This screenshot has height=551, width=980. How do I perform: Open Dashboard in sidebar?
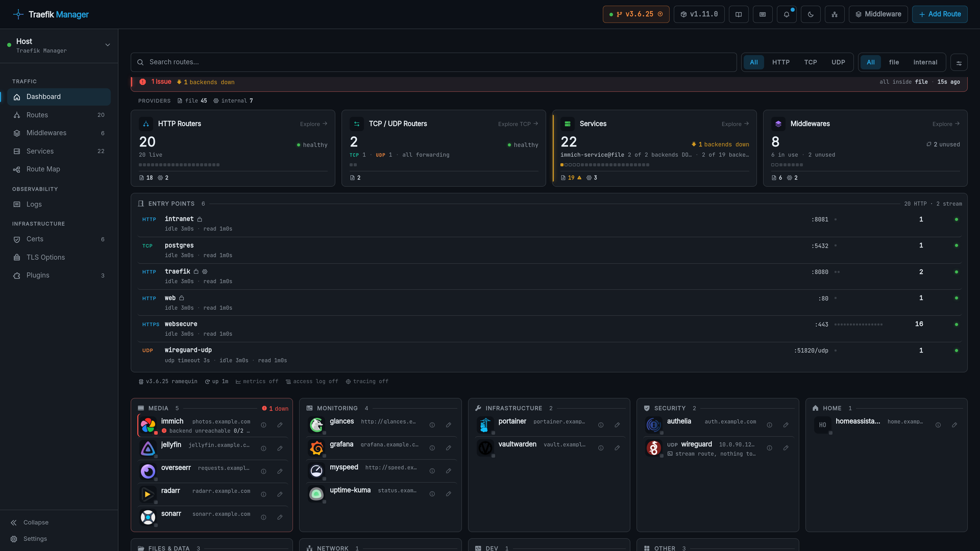tap(59, 97)
